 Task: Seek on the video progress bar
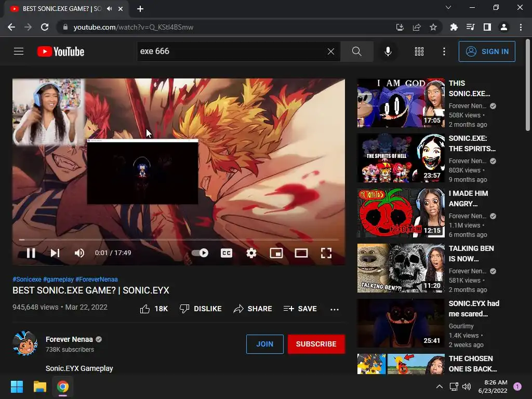click(179, 240)
